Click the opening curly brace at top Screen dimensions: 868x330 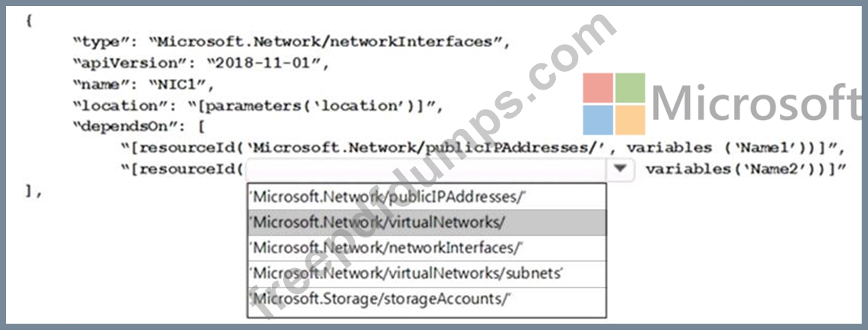tap(29, 21)
